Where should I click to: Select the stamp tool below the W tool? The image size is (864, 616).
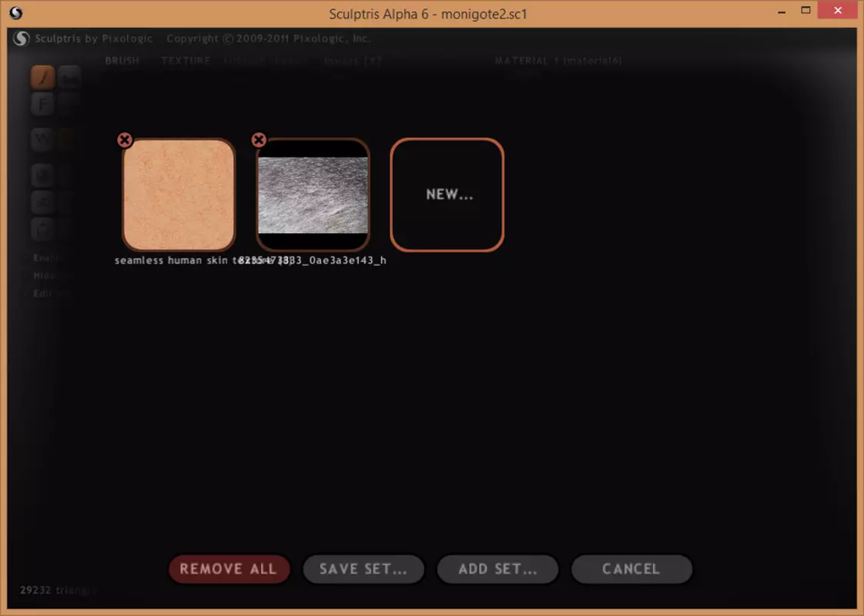pos(42,175)
